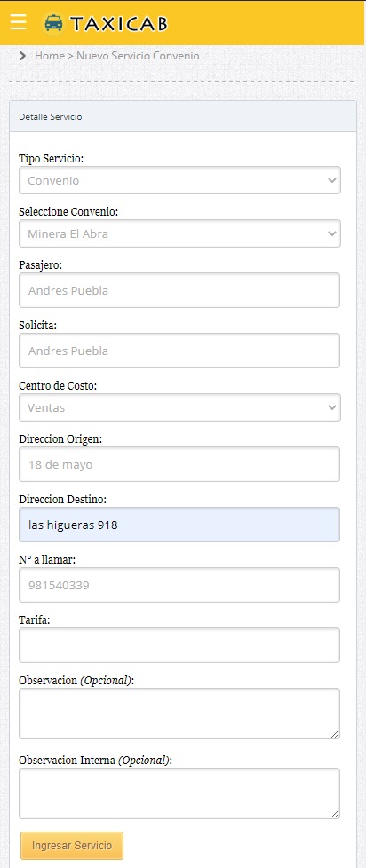Open the Centro de Costo dropdown

pyautogui.click(x=180, y=407)
